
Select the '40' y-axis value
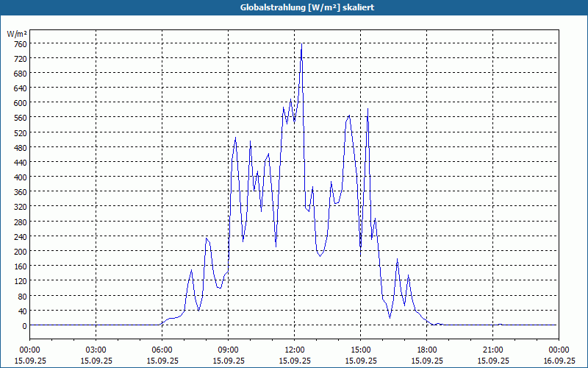[23, 311]
